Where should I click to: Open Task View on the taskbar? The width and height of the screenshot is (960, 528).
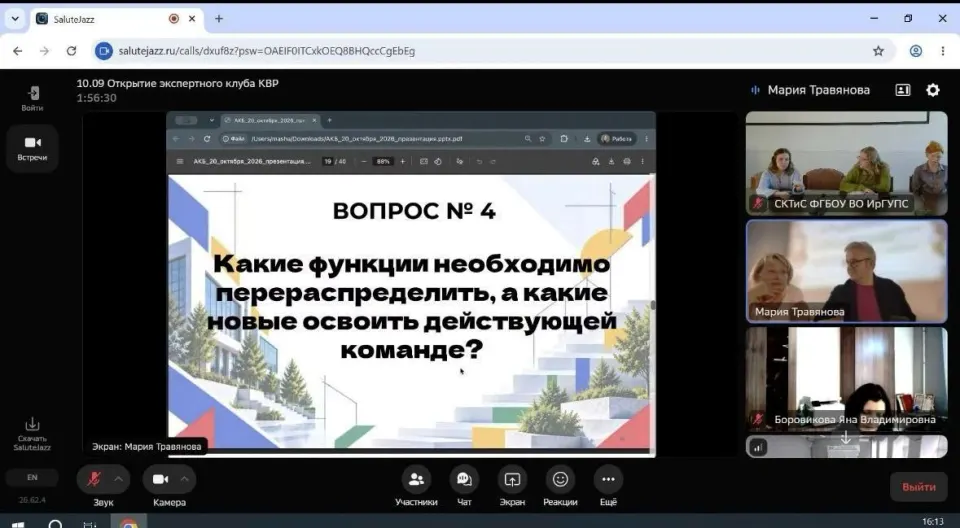pos(89,524)
